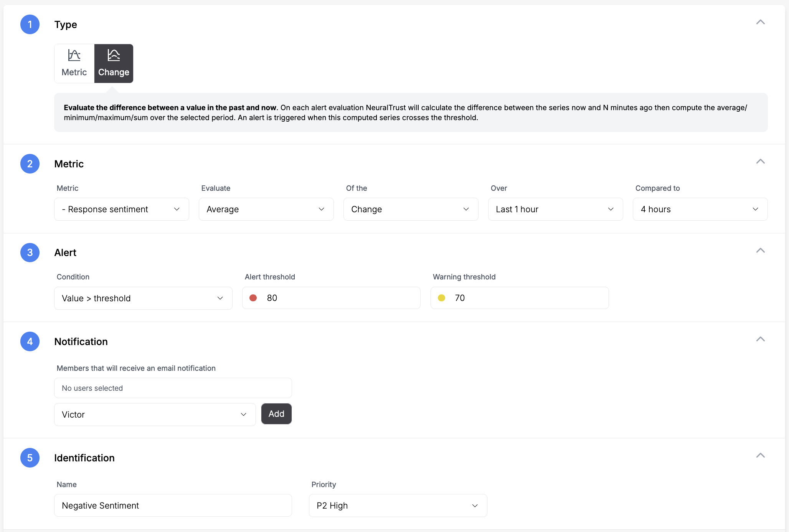Click the Add notification button
Image resolution: width=789 pixels, height=532 pixels.
point(276,414)
